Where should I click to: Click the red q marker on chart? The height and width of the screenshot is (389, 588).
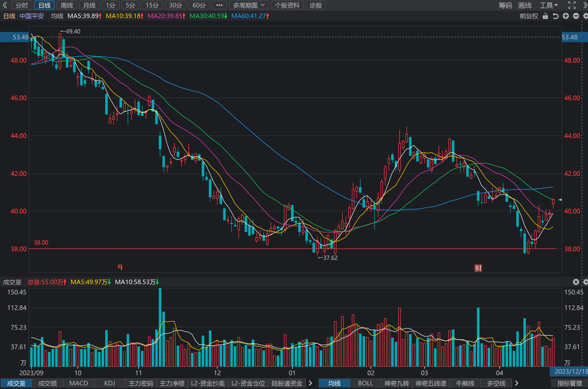coord(120,267)
